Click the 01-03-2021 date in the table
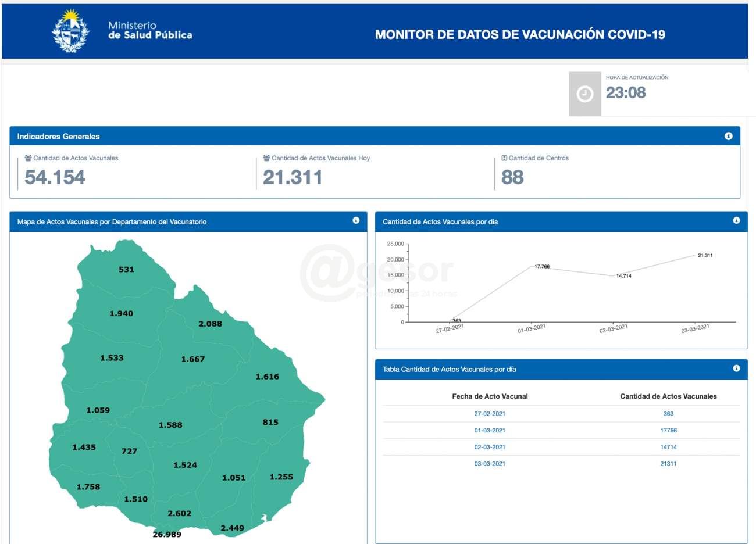756x544 pixels. point(490,431)
